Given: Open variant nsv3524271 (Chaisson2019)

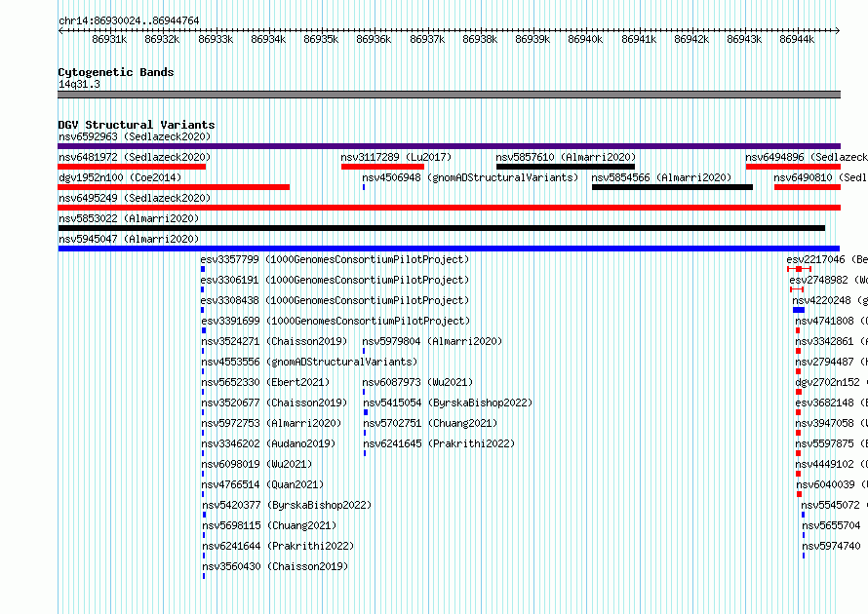Looking at the screenshot, I should pos(275,341).
